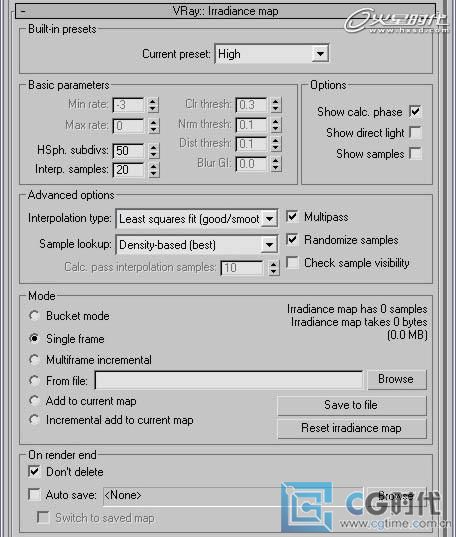Click the Clr thresh value field
Screen dimensions: 456x537
point(251,105)
